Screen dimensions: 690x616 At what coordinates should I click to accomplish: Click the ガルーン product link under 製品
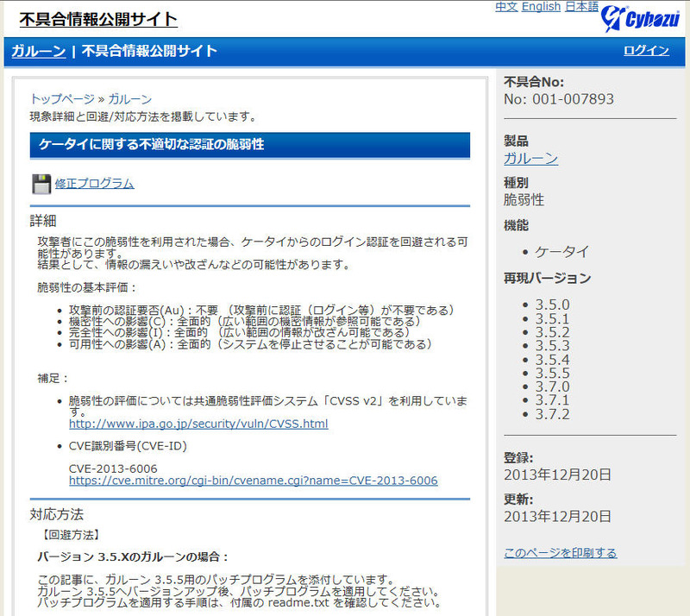pos(530,159)
